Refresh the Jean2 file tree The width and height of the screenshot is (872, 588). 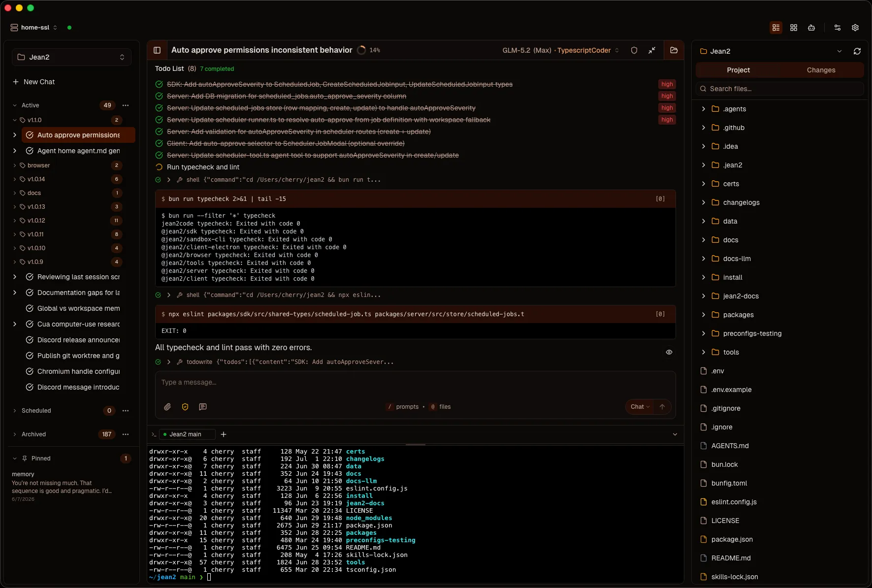click(x=857, y=51)
